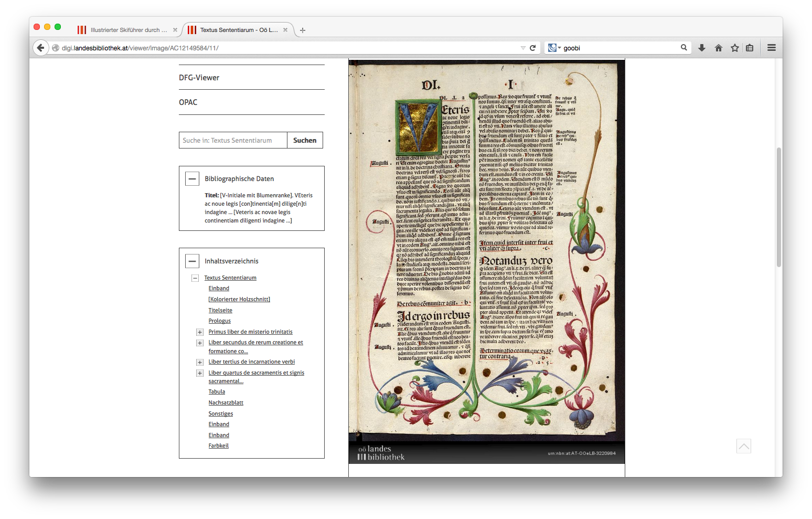Click the Suchen button
The height and width of the screenshot is (519, 812).
305,140
